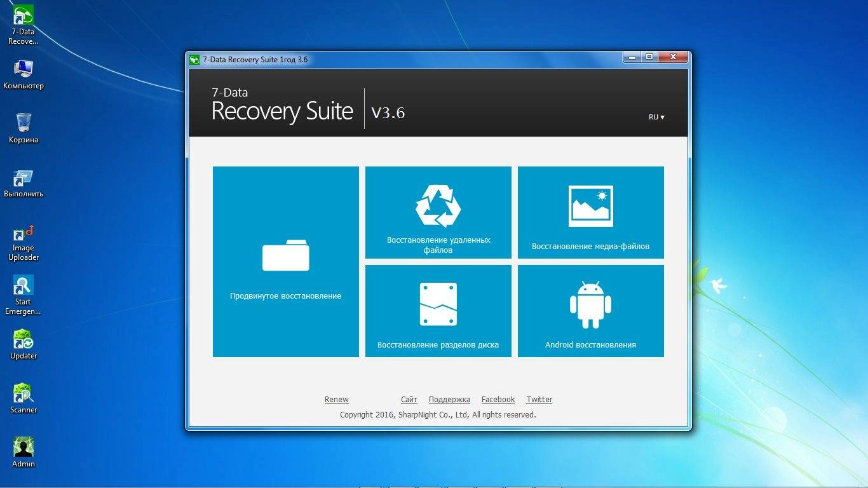
Task: Open the folder icon for advanced recovery
Action: pyautogui.click(x=286, y=255)
